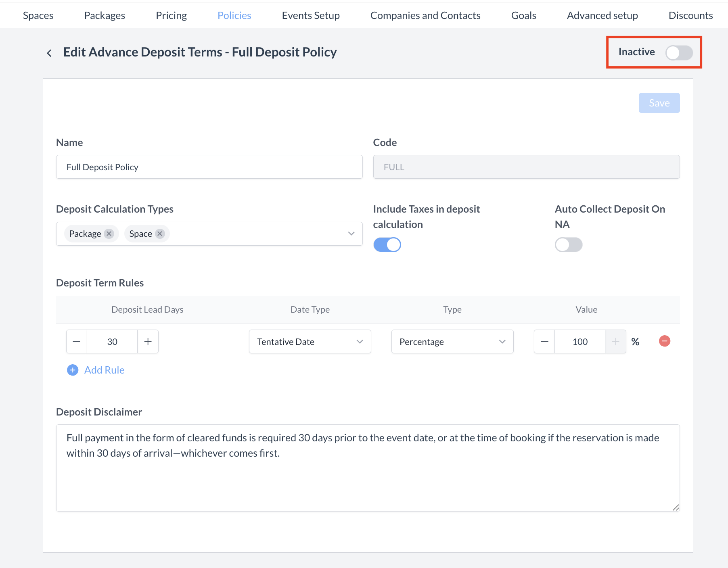Open the Events Setup tab
Screen dimensions: 728x568
point(311,15)
